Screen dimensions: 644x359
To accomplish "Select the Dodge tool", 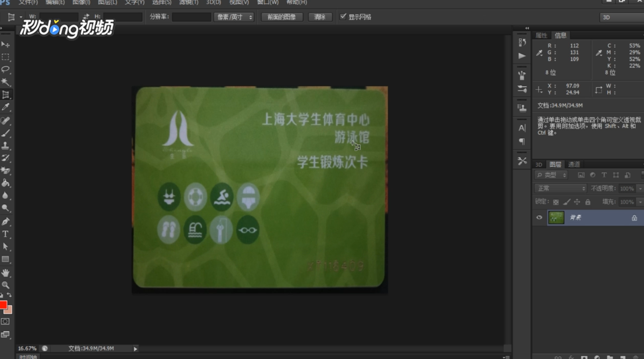I will click(x=5, y=208).
